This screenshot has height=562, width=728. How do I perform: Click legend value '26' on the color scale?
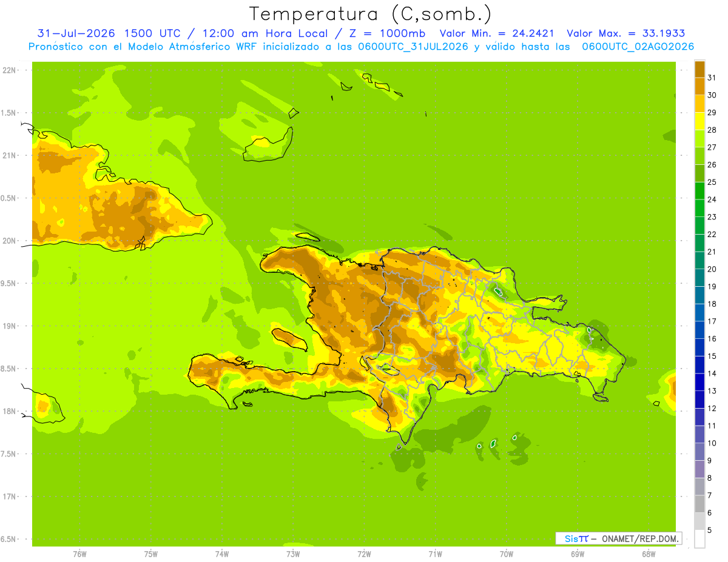coord(712,164)
